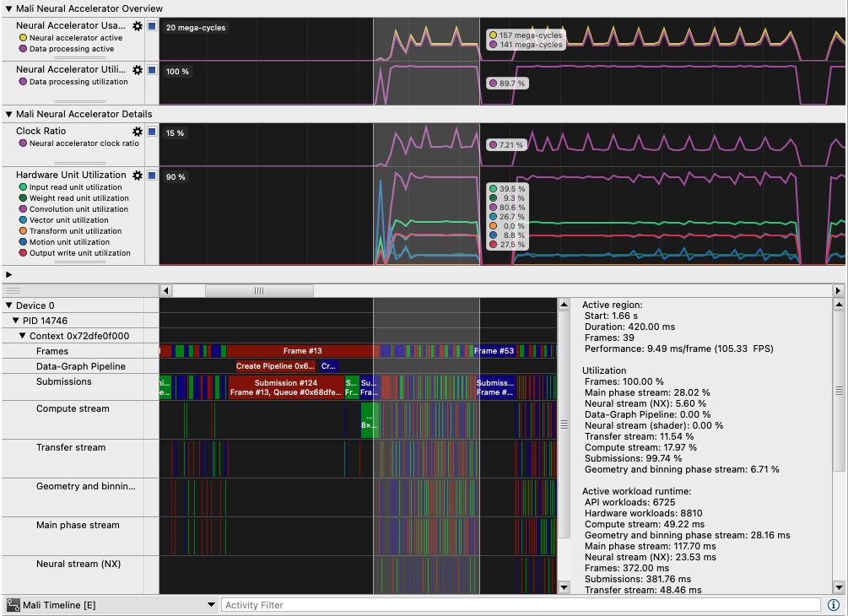The height and width of the screenshot is (616, 848).
Task: Select Create Pipeline 0x6... block
Action: [275, 366]
